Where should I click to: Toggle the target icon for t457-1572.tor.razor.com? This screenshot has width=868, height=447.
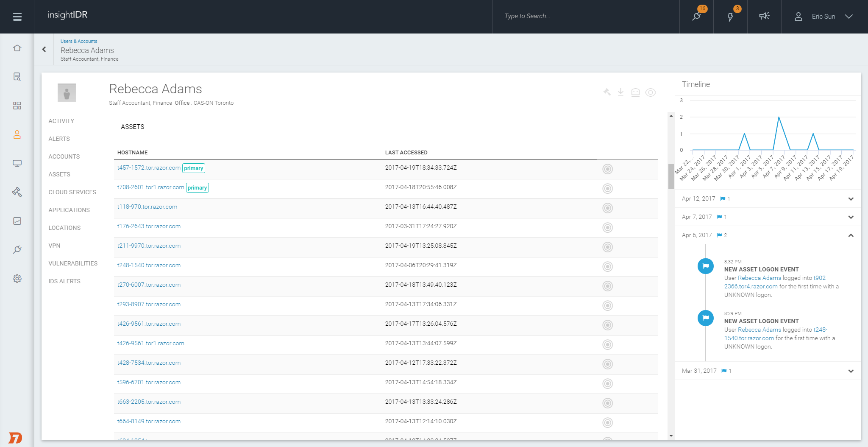tap(607, 169)
